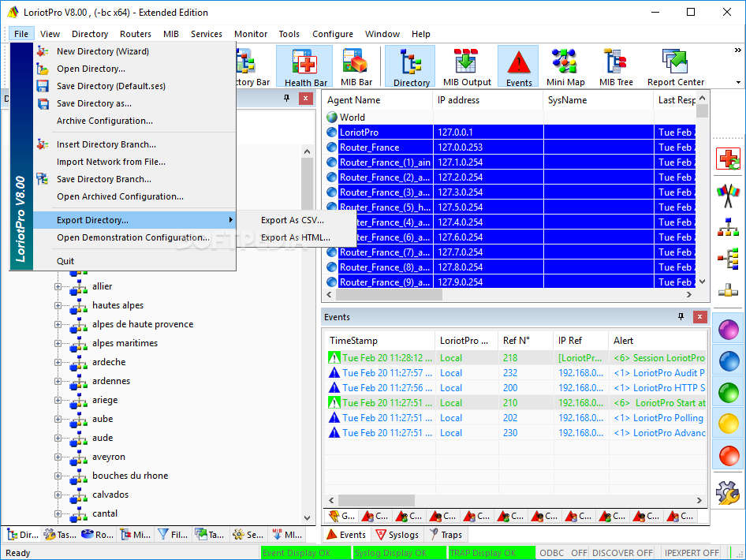Click the crossed flags icon in right sidebar
746x560 pixels.
pos(728,196)
